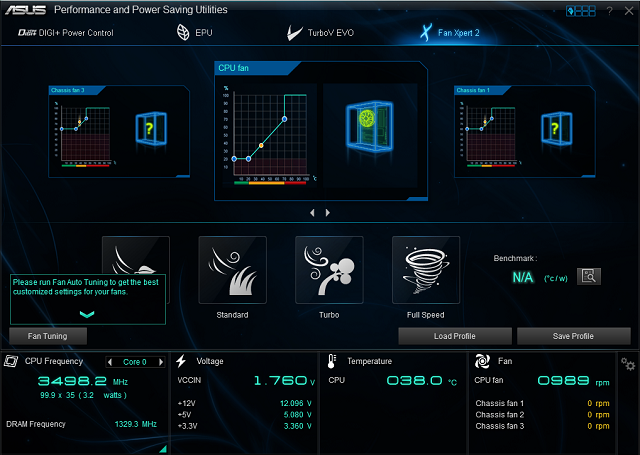Image resolution: width=640 pixels, height=455 pixels.
Task: Open the TurboV EVO tab
Action: [321, 32]
